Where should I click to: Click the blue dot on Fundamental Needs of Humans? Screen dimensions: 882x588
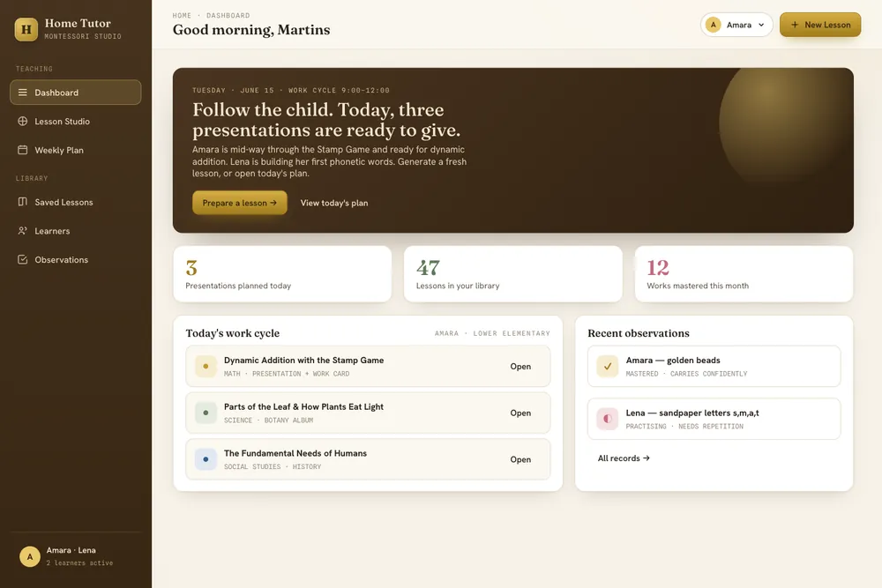coord(206,459)
